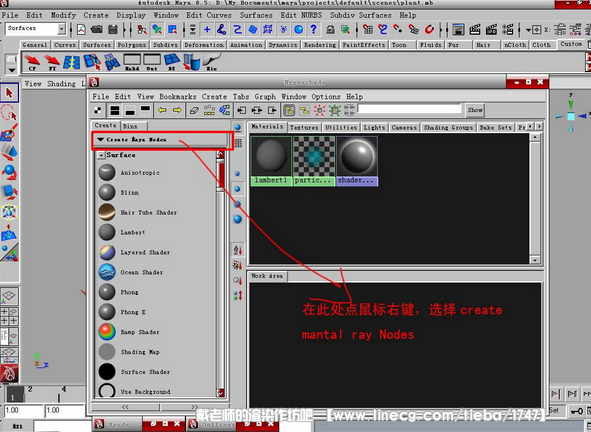Open viewport Shading menu
Image resolution: width=591 pixels, height=432 pixels.
pos(61,84)
